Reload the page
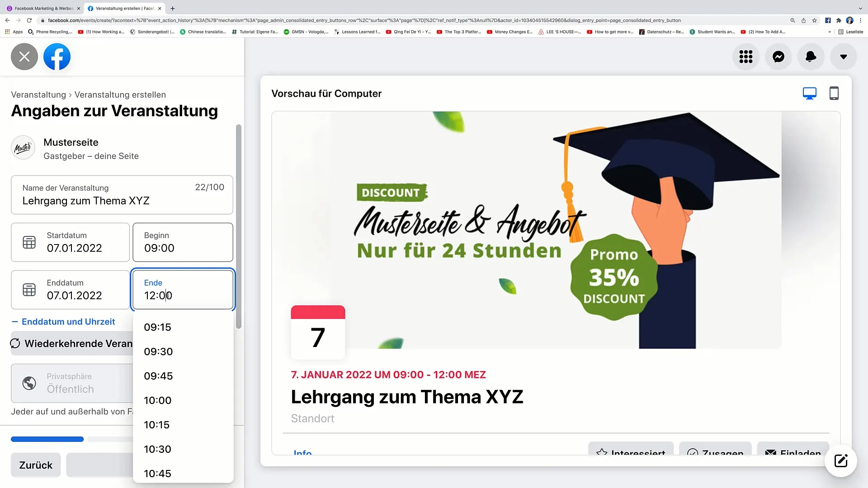 coord(29,20)
